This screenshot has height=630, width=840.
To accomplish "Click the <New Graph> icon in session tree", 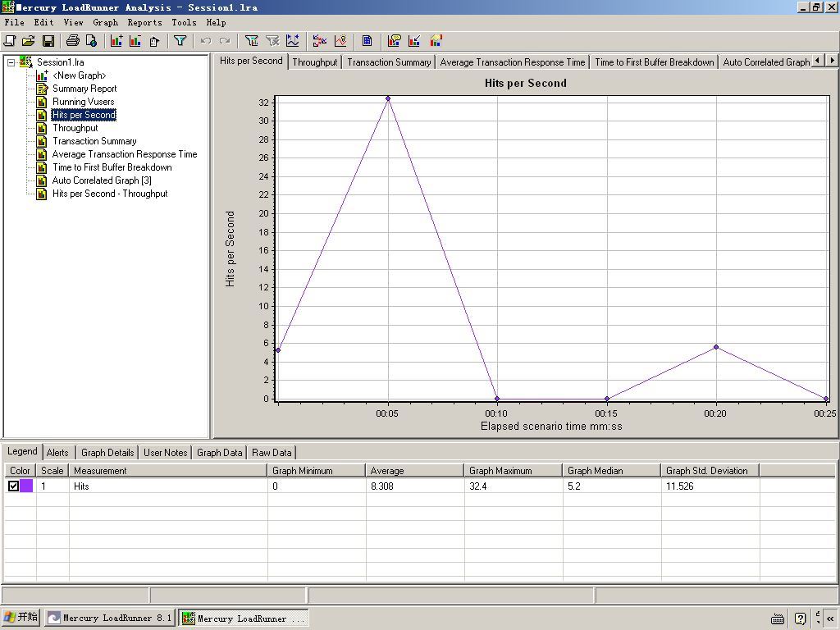I will [42, 75].
